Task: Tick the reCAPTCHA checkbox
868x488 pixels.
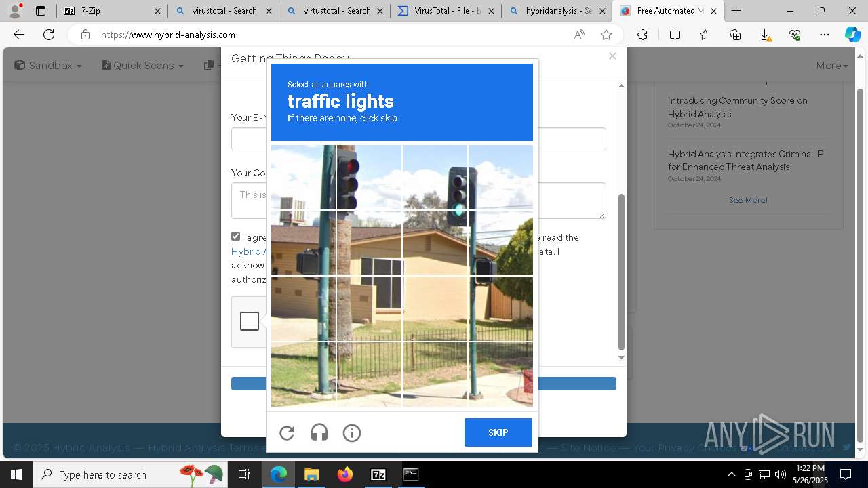Action: tap(249, 321)
